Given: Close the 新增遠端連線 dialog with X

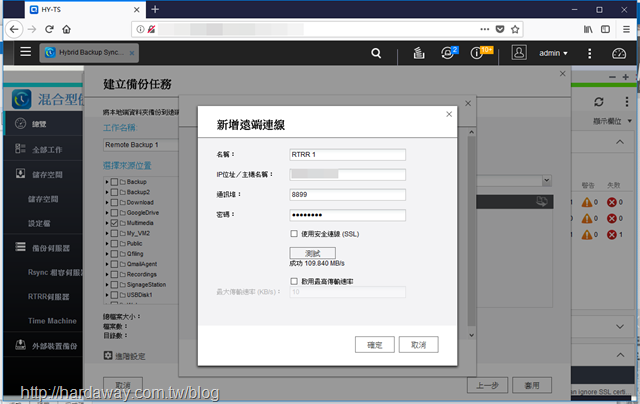Looking at the screenshot, I should 449,114.
